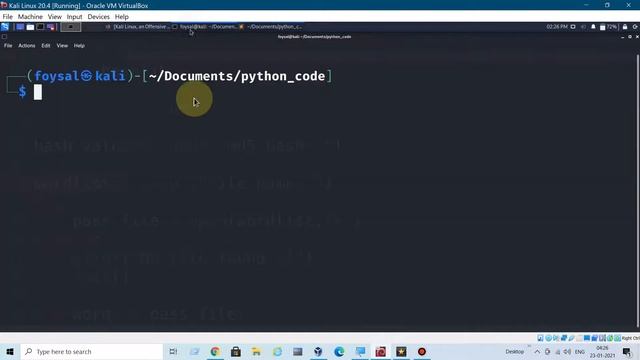Click ENG language indicator in tray
Screen dimensions: 640x360
pos(579,351)
